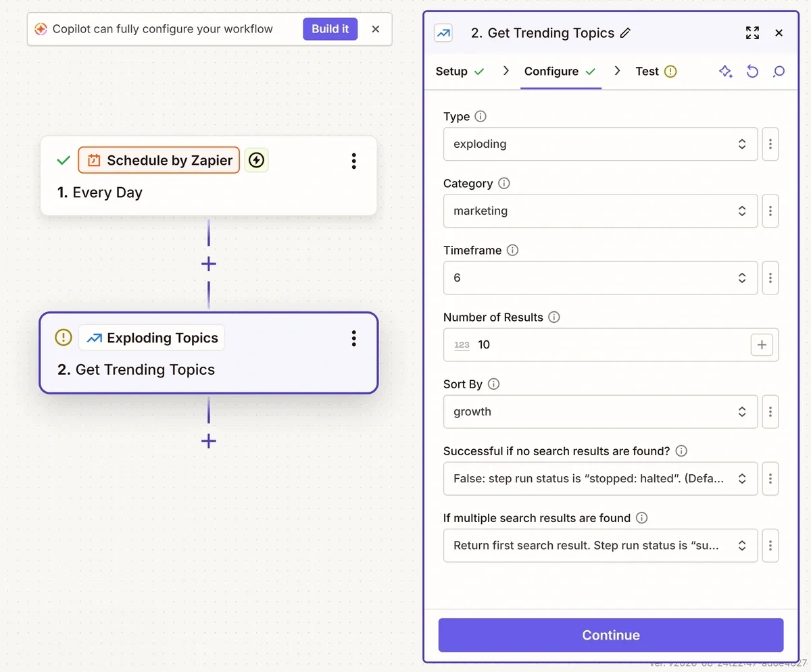Open the Sort By dropdown showing growth
Screen dimensions: 811x672
pos(600,411)
